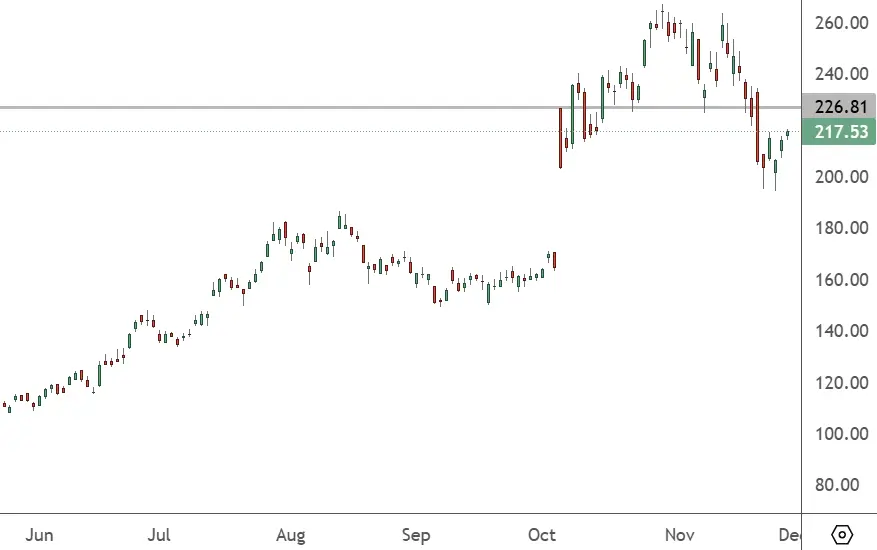Click the 160.00 price axis label
This screenshot has height=550, width=877.
pos(839,280)
